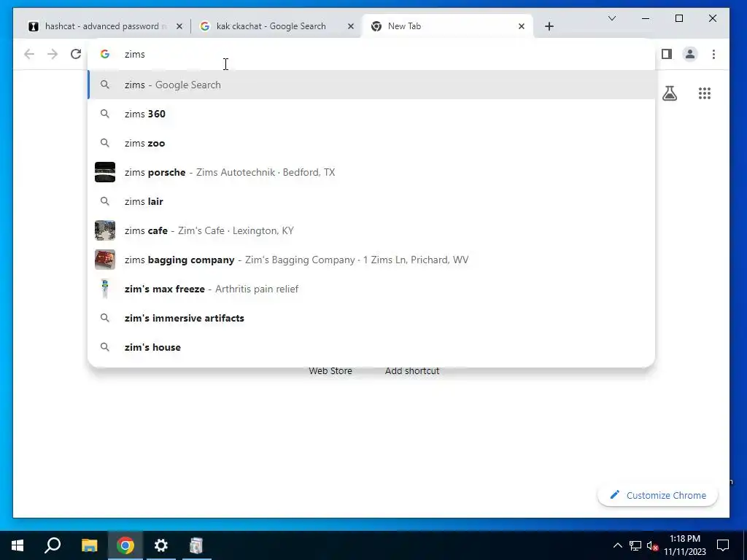The height and width of the screenshot is (560, 747).
Task: Click the hashcat tab favicon
Action: (x=34, y=26)
